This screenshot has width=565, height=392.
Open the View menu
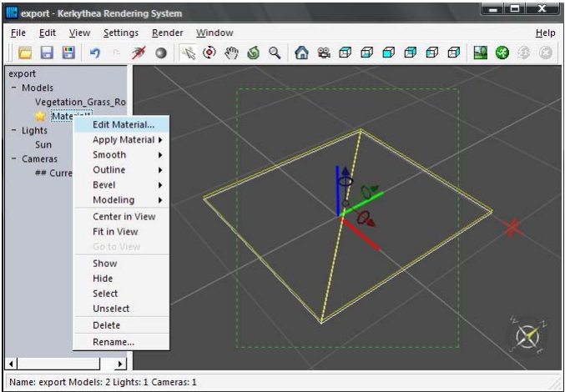79,33
